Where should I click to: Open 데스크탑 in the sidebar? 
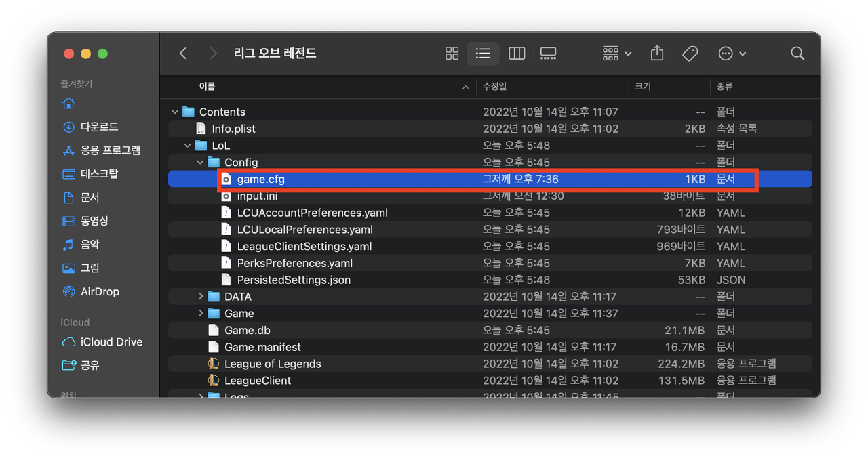(91, 174)
